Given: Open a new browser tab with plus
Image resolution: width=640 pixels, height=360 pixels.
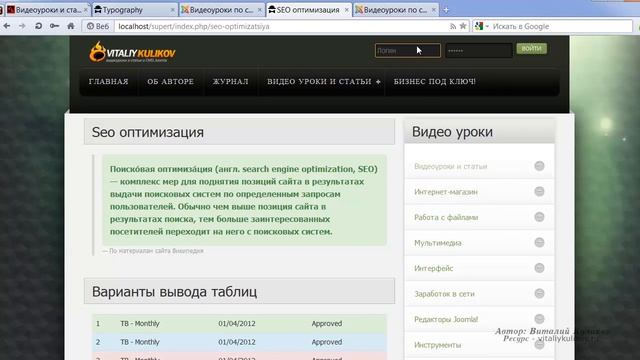Looking at the screenshot, I should click(446, 10).
